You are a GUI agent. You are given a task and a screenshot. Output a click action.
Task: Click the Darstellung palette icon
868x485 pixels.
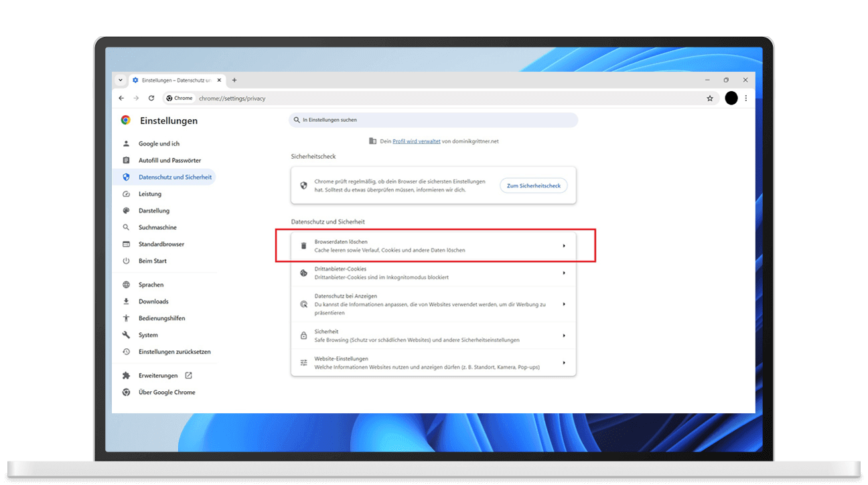pyautogui.click(x=126, y=211)
